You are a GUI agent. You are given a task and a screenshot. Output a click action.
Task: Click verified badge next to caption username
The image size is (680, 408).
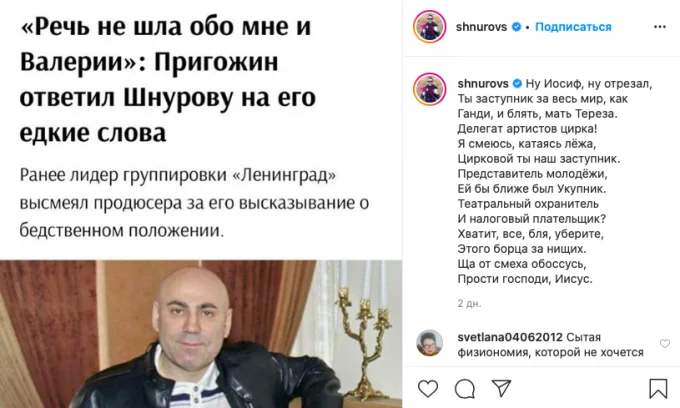517,83
